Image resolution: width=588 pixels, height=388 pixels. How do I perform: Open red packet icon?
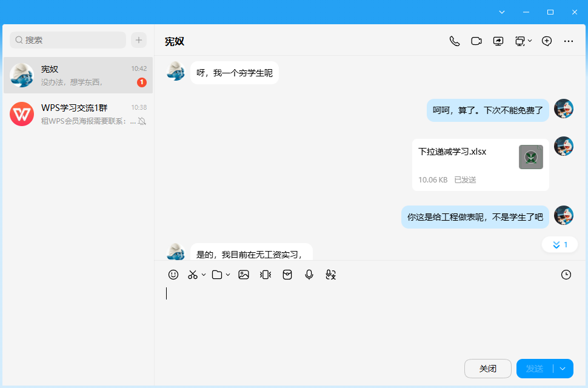click(287, 275)
